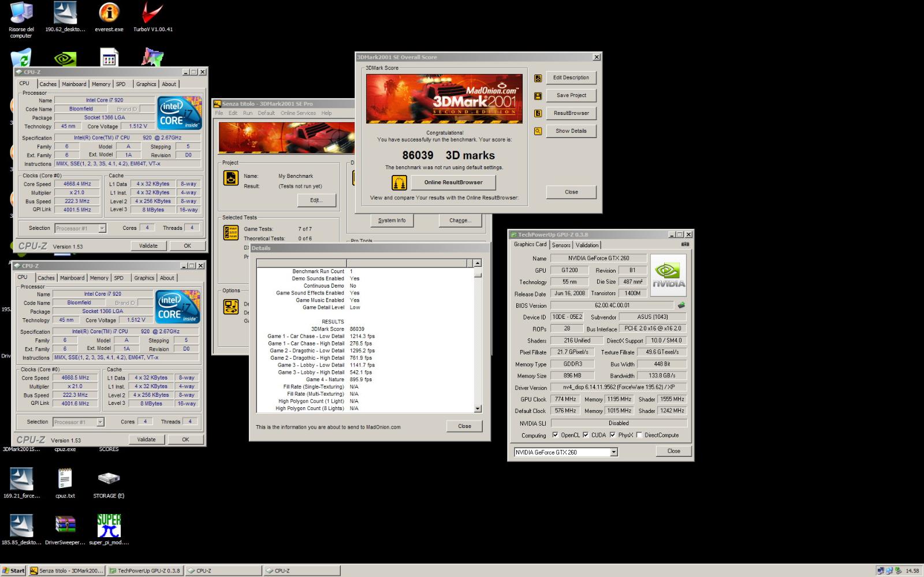Click Close in the Details dialog
This screenshot has height=577, width=924.
464,426
